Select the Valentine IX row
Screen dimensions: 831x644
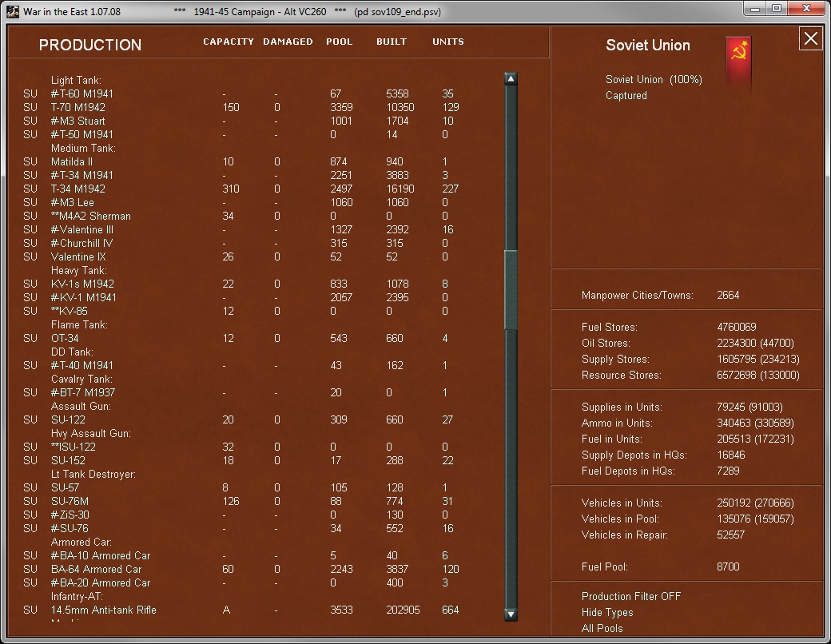point(241,257)
